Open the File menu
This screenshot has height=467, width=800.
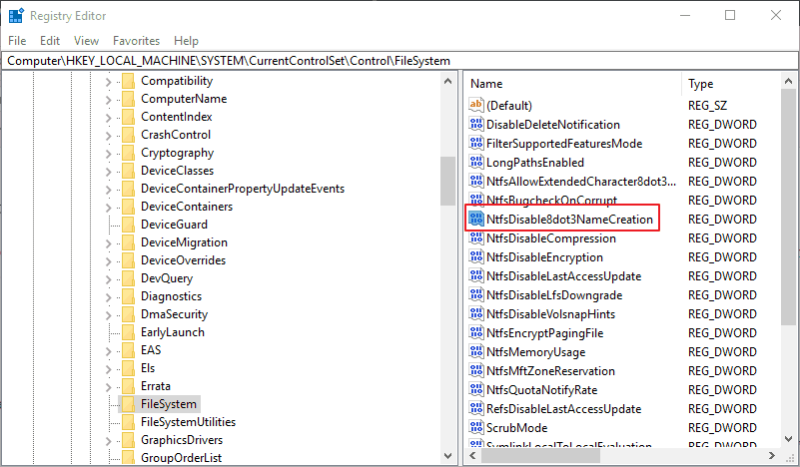[x=17, y=41]
